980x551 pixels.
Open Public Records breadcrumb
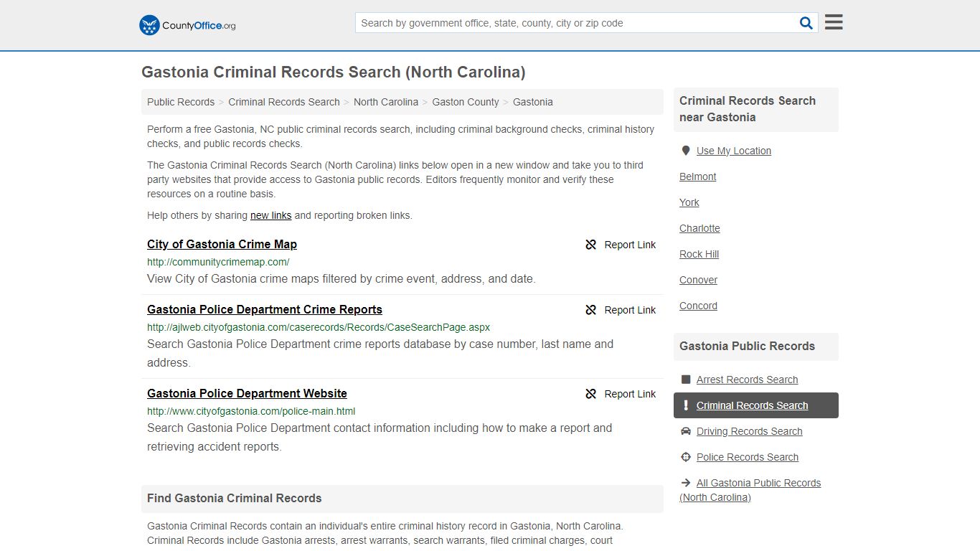point(181,102)
